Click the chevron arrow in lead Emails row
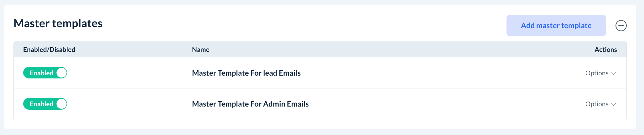The width and height of the screenshot is (644, 135). pos(613,73)
